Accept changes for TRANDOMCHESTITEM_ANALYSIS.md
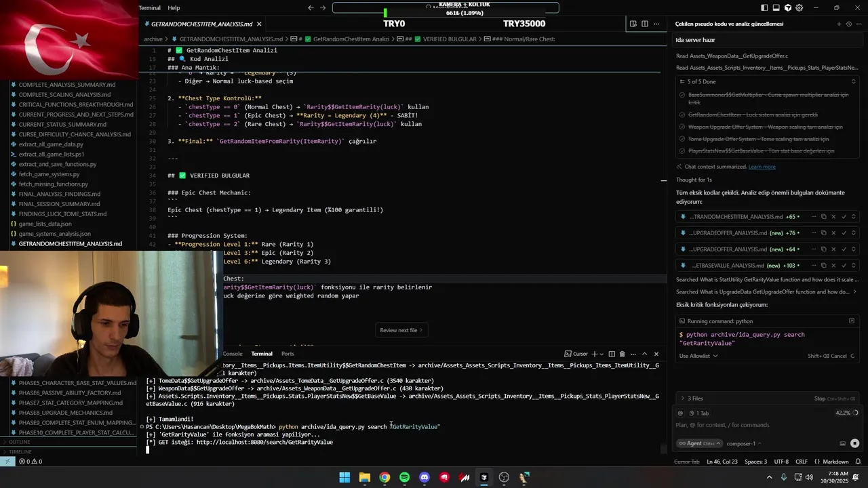Image resolution: width=868 pixels, height=488 pixels. pyautogui.click(x=844, y=217)
